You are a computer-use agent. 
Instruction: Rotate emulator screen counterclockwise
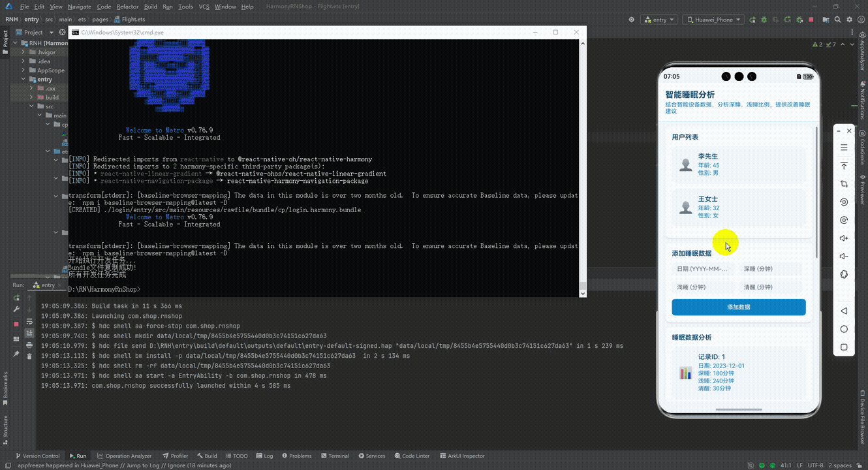844,202
